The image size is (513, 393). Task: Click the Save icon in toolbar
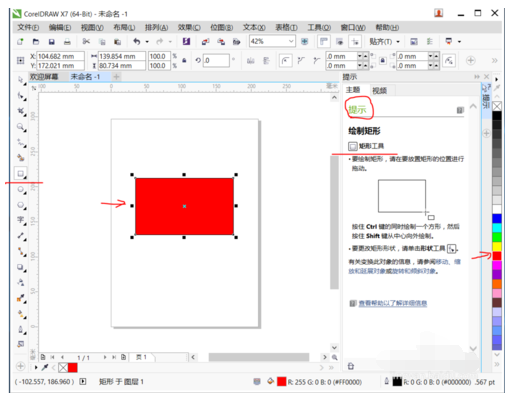point(52,42)
